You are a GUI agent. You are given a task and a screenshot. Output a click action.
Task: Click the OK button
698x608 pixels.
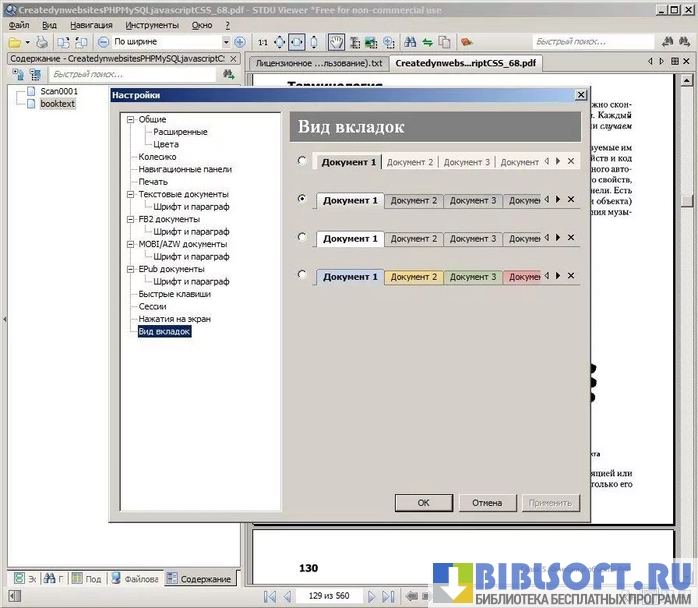424,502
